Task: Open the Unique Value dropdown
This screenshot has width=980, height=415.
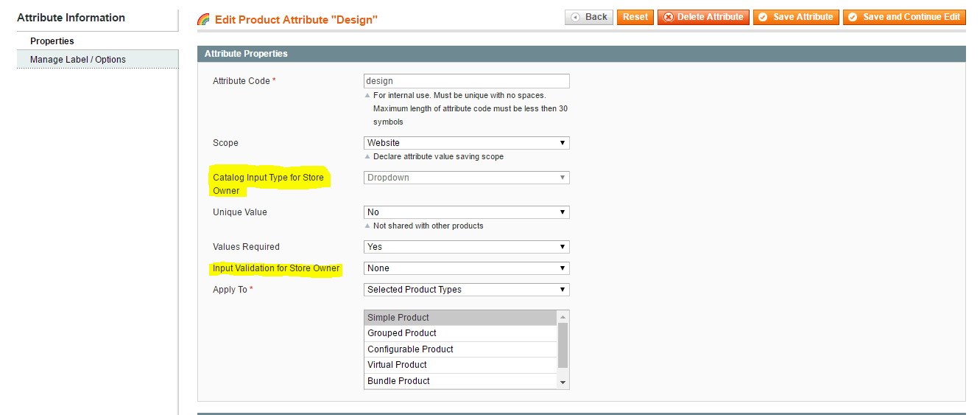Action: (467, 212)
